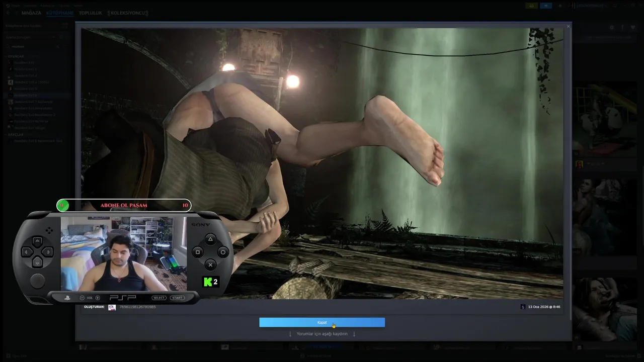Select Resident Evil 2 in the library list
This screenshot has height=362, width=644.
tap(25, 69)
